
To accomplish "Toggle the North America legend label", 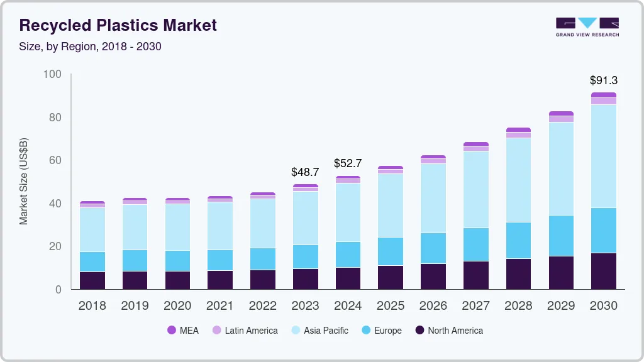I will click(x=455, y=330).
